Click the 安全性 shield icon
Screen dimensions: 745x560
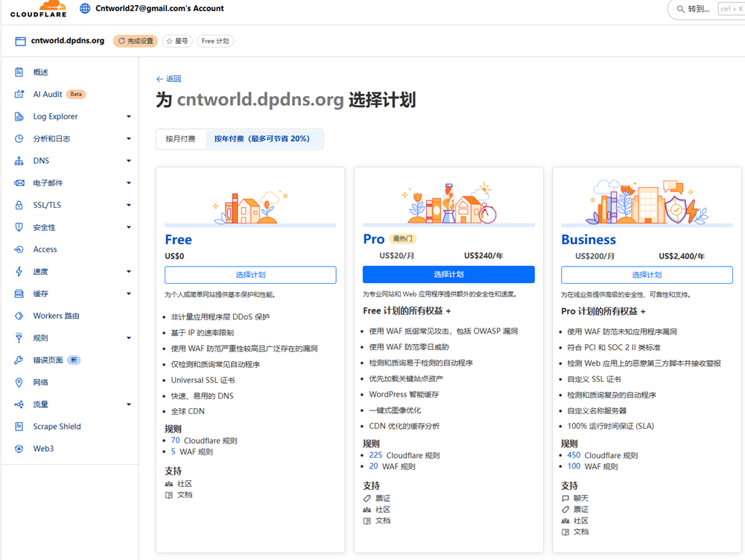pyautogui.click(x=19, y=227)
